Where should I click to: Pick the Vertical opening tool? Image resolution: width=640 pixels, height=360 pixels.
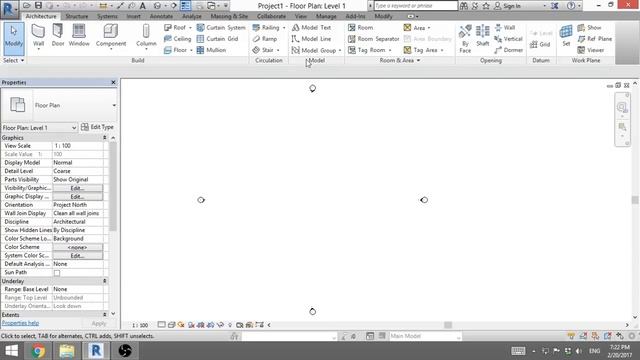point(508,39)
